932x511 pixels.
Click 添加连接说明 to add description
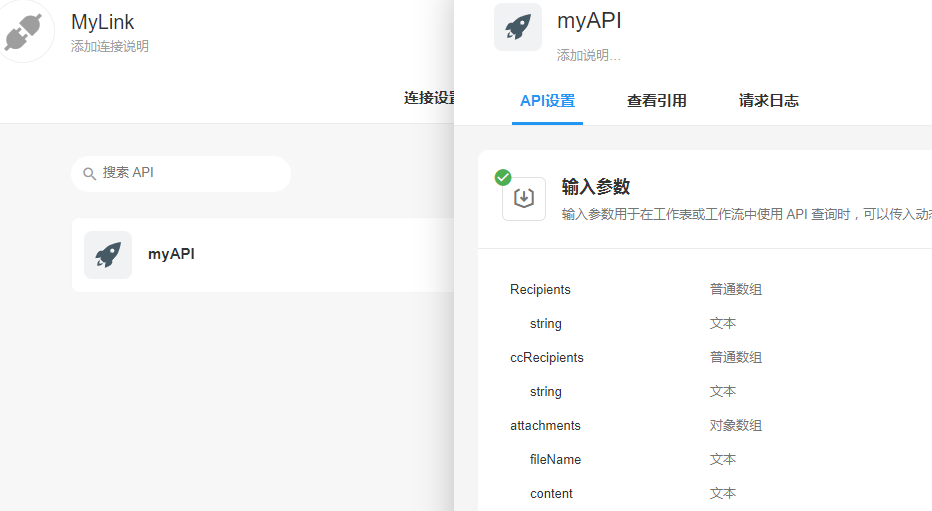(x=110, y=47)
